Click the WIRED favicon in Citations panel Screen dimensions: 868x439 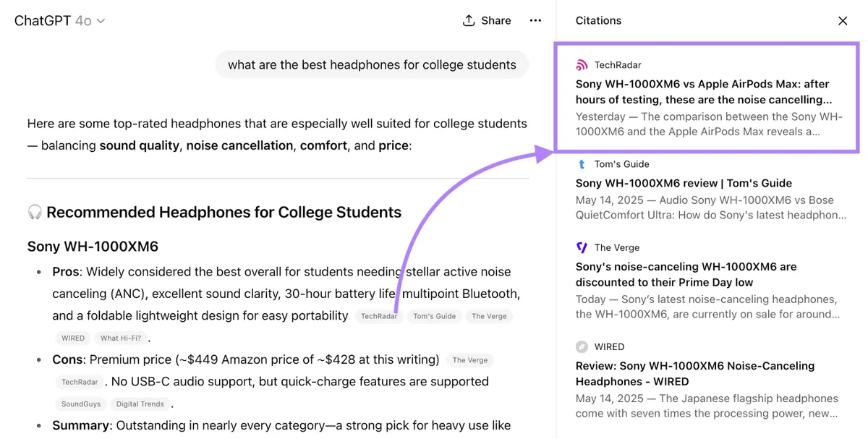tap(582, 346)
